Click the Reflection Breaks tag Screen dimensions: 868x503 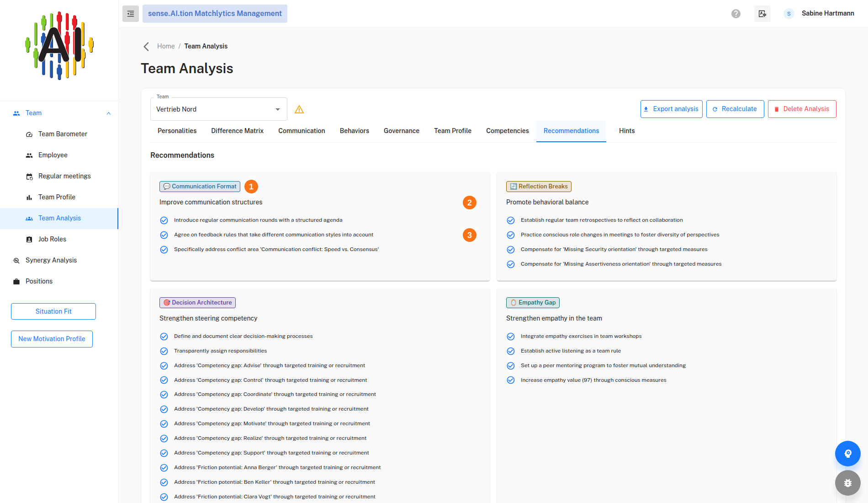[x=539, y=187]
